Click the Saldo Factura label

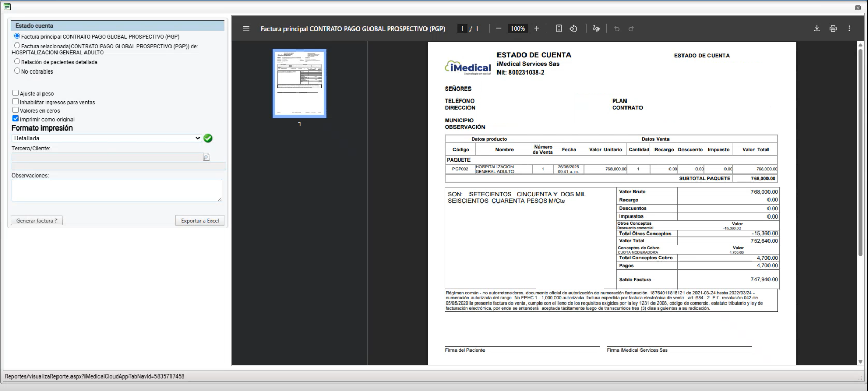coord(635,280)
